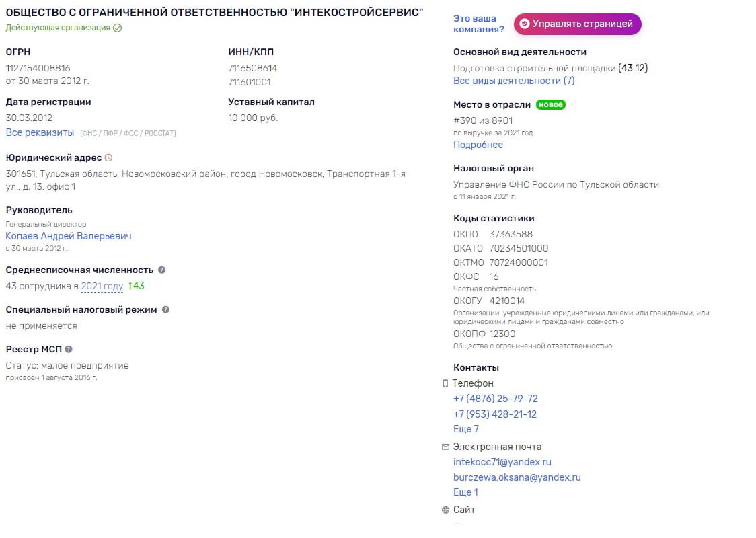Expand more emails via Еще 1
Viewport: 756px width, 538px height.
465,492
